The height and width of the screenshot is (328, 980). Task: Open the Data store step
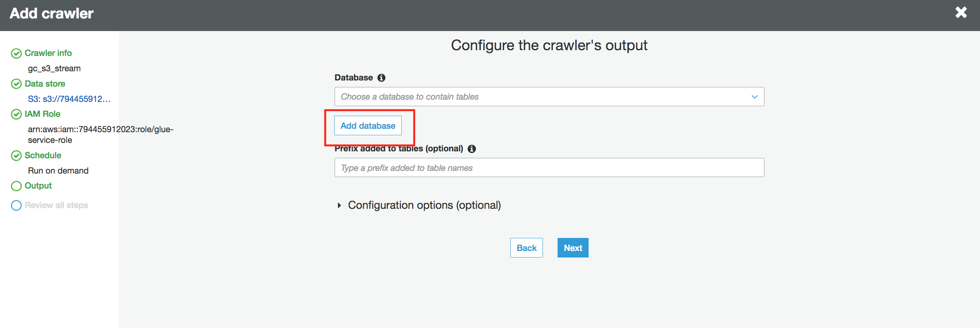pyautogui.click(x=45, y=84)
